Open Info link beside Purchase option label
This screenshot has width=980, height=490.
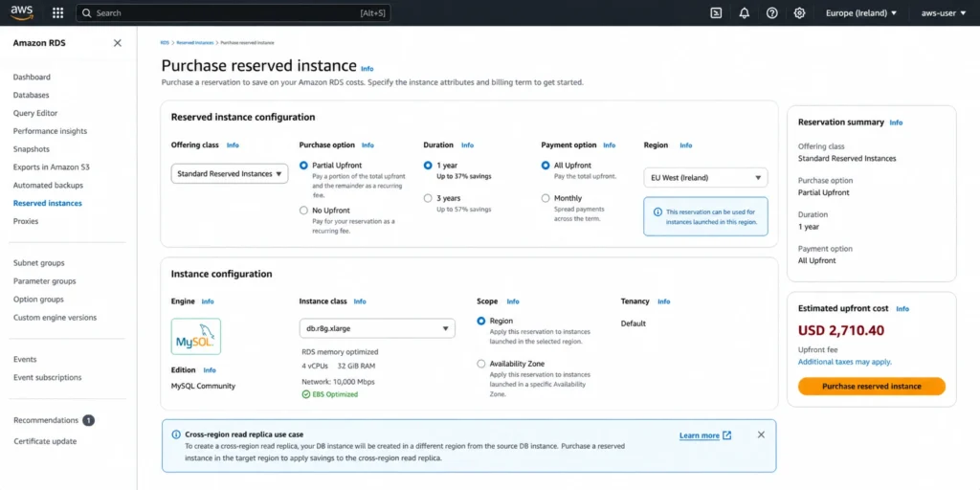[367, 145]
